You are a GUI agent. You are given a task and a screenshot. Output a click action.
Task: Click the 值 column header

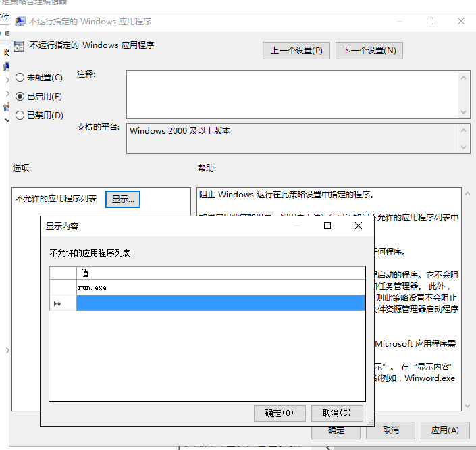[221, 273]
